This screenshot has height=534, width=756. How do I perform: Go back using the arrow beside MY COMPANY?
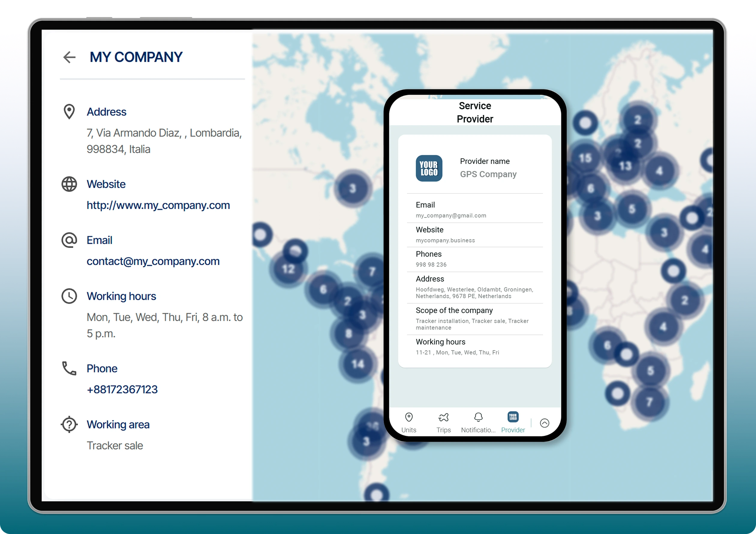click(x=70, y=57)
